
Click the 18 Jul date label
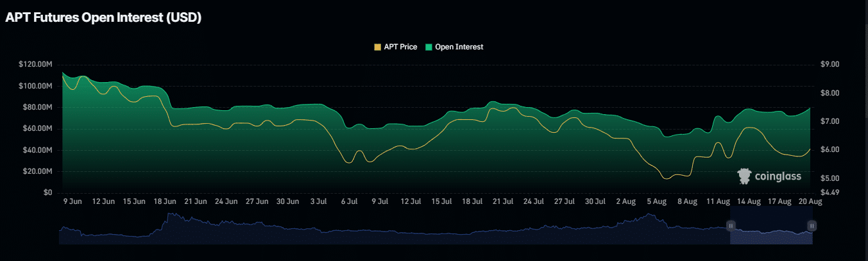(x=473, y=201)
